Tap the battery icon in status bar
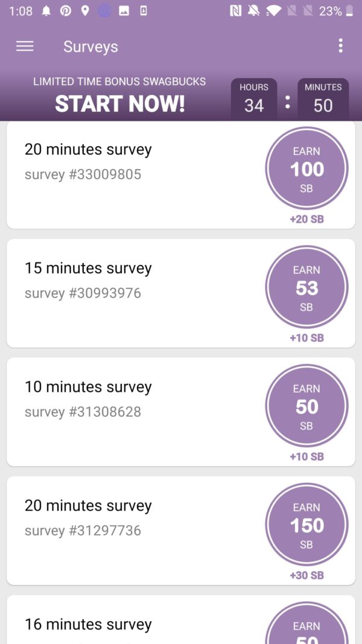The width and height of the screenshot is (362, 644). tap(349, 11)
